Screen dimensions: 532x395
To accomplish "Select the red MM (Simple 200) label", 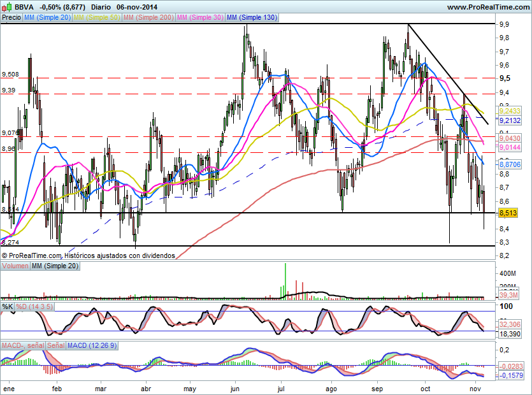I will [x=148, y=17].
